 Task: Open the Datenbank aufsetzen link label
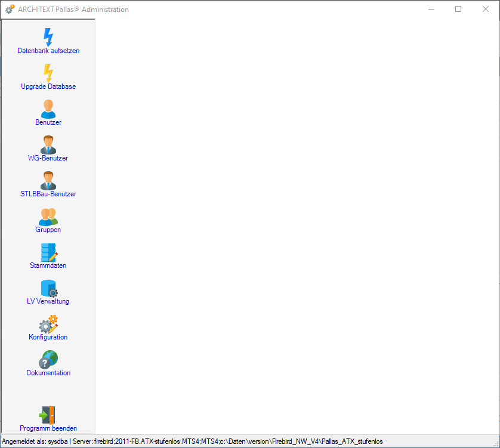(x=48, y=51)
